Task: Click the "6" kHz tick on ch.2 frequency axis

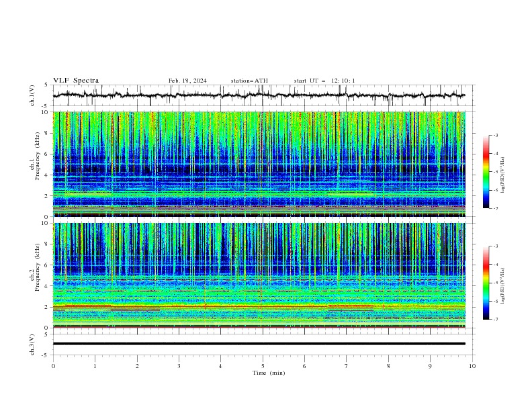Action: tap(47, 265)
